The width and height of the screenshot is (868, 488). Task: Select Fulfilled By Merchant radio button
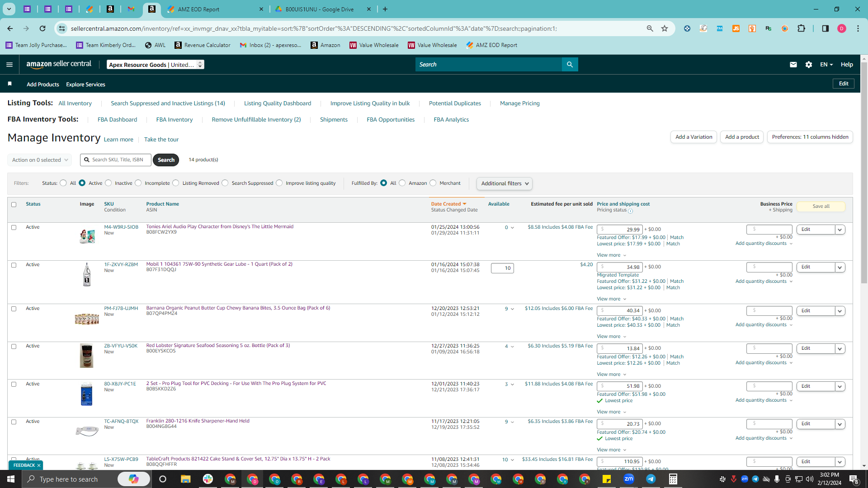[433, 183]
